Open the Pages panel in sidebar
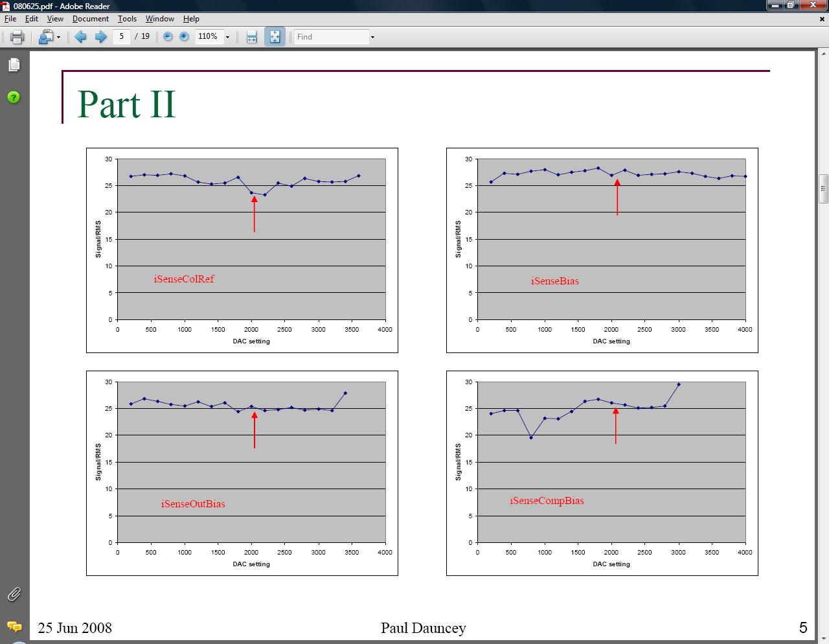 coord(14,65)
